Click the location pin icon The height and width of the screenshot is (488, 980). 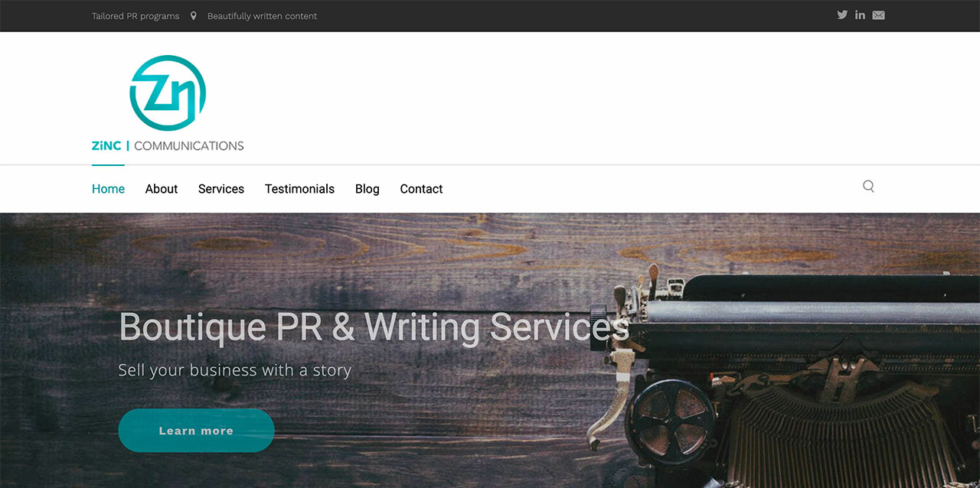[x=194, y=15]
